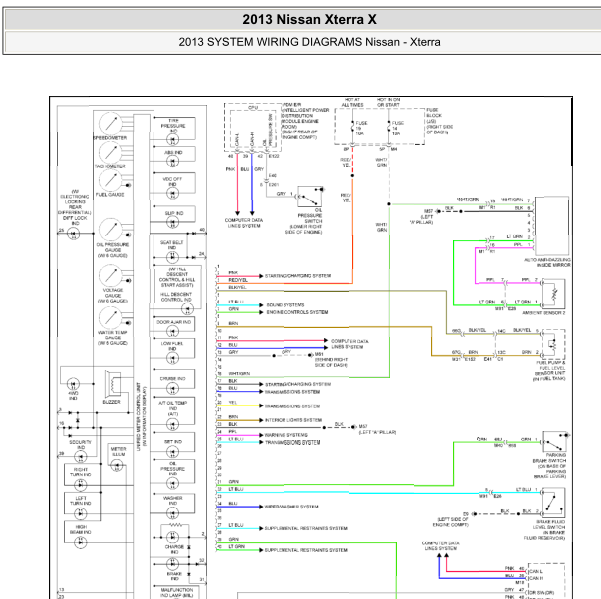601x599 pixels.
Task: Click the "BRAKE IND" label
Action: (174, 576)
